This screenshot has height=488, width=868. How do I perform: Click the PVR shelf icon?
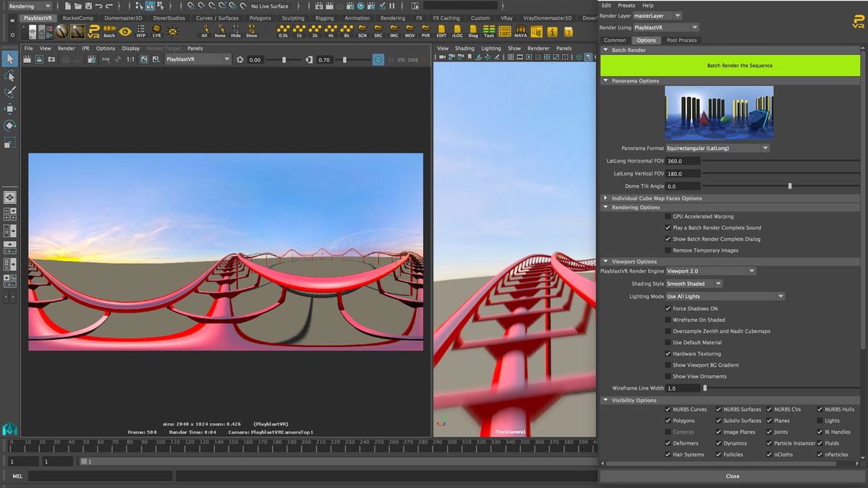click(425, 30)
